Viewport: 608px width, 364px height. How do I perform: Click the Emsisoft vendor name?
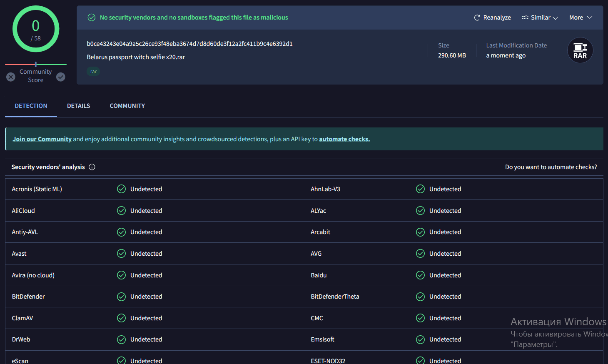pos(322,339)
